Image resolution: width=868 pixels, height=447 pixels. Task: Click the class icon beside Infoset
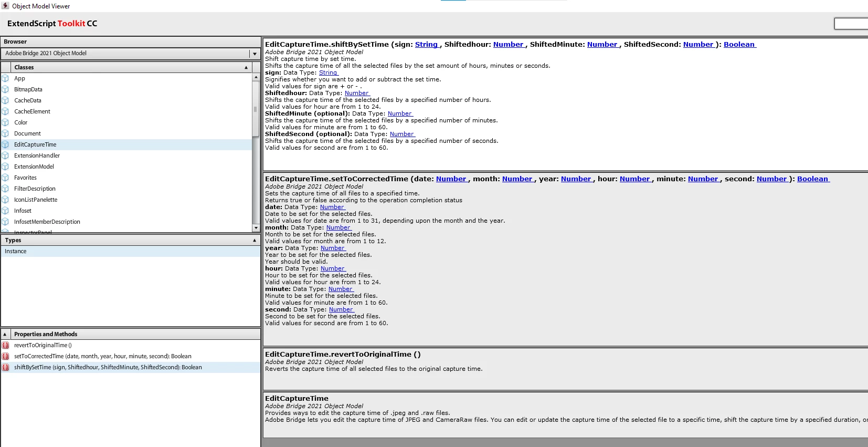coord(5,211)
